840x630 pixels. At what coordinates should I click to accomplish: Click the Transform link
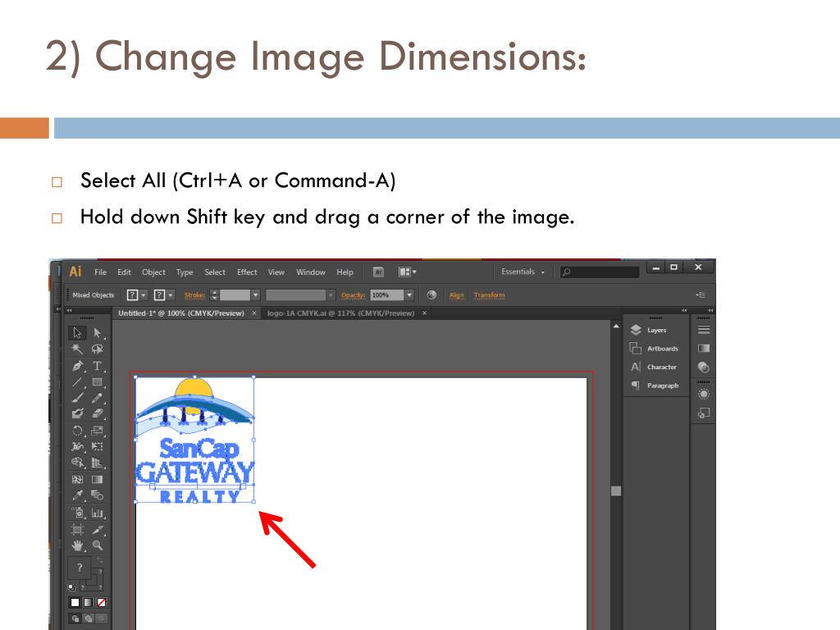pyautogui.click(x=489, y=295)
